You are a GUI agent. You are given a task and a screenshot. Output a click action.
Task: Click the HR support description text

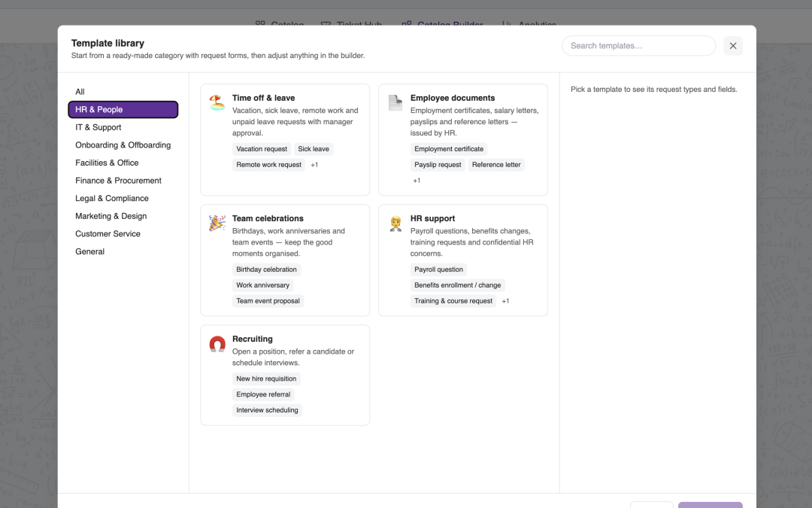click(471, 242)
